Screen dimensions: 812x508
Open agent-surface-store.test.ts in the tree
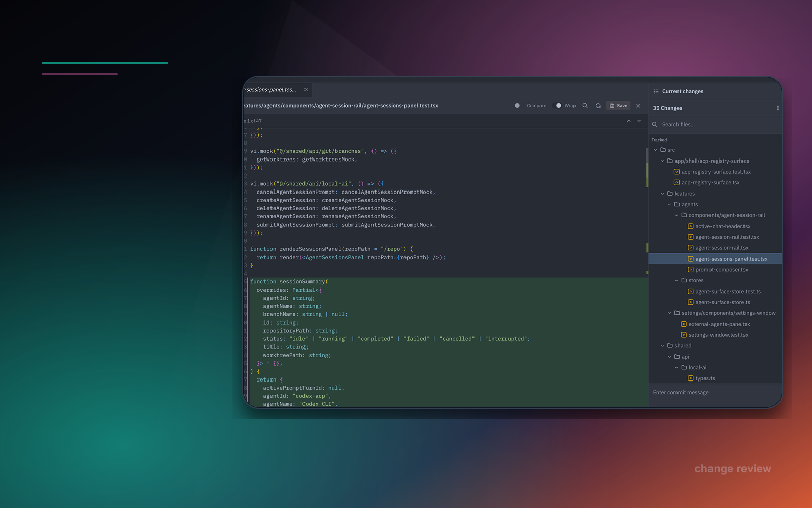pos(728,292)
